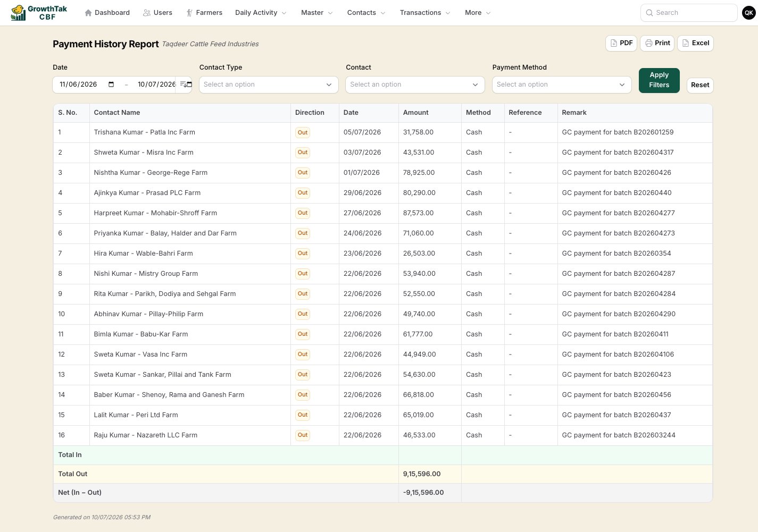The height and width of the screenshot is (532, 758).
Task: Open the Farmers page
Action: [204, 13]
